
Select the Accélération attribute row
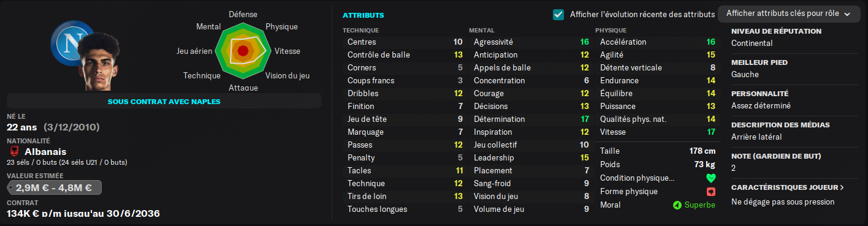click(x=658, y=42)
